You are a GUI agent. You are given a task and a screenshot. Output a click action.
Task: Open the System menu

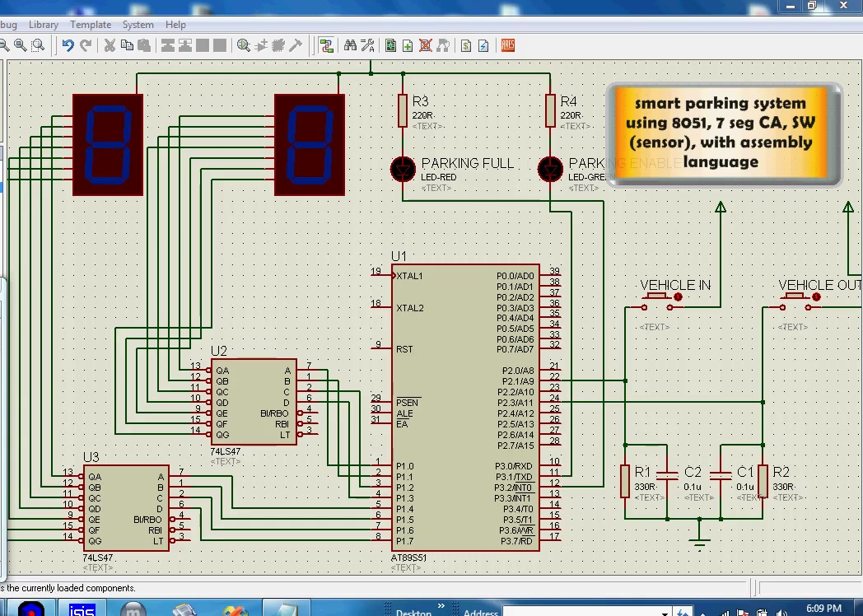138,25
